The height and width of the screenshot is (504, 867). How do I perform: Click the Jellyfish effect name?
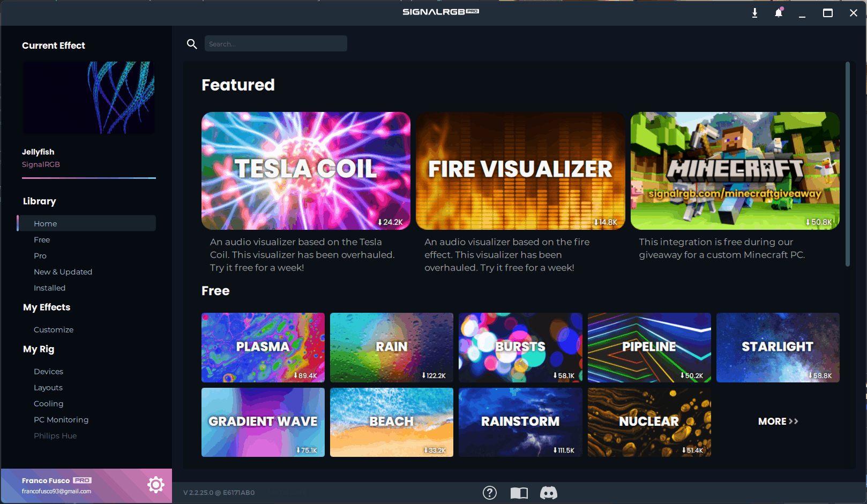pos(38,152)
